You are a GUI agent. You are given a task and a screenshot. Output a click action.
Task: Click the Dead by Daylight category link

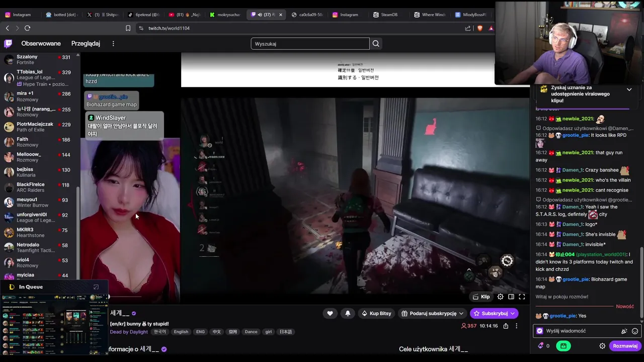click(x=129, y=332)
